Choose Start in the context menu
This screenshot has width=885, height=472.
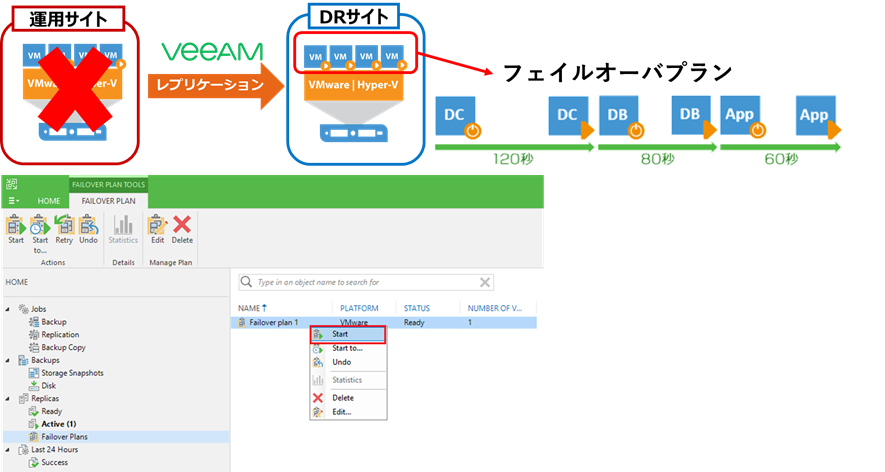[x=348, y=334]
